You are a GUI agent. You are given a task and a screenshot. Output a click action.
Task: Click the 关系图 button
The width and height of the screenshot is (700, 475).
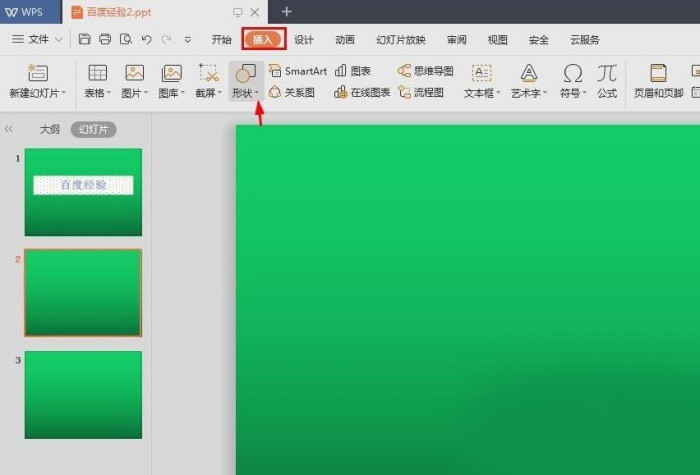click(292, 92)
